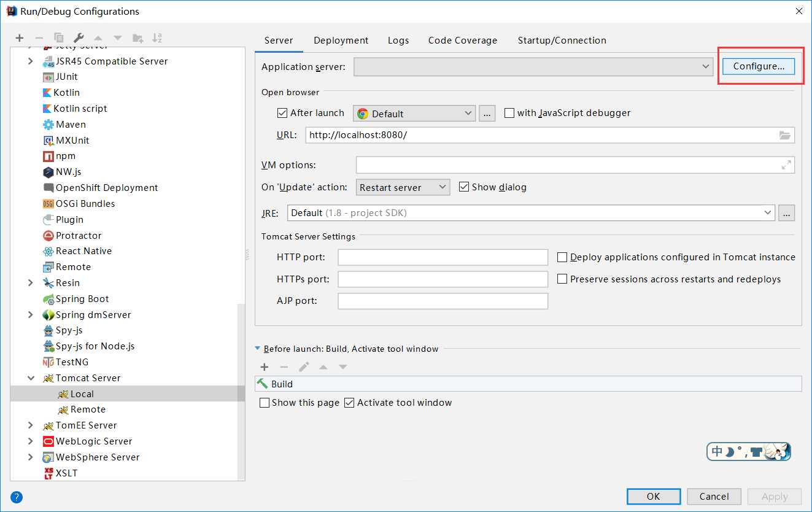Viewport: 812px width, 512px height.
Task: Open the Restart server update action dropdown
Action: (x=403, y=187)
